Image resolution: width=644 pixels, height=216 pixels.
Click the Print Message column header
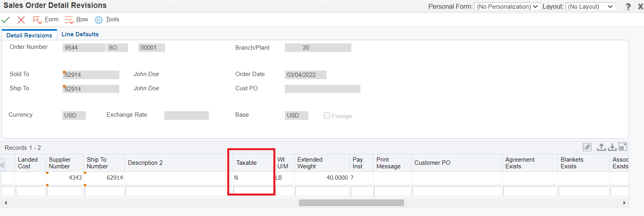click(392, 163)
